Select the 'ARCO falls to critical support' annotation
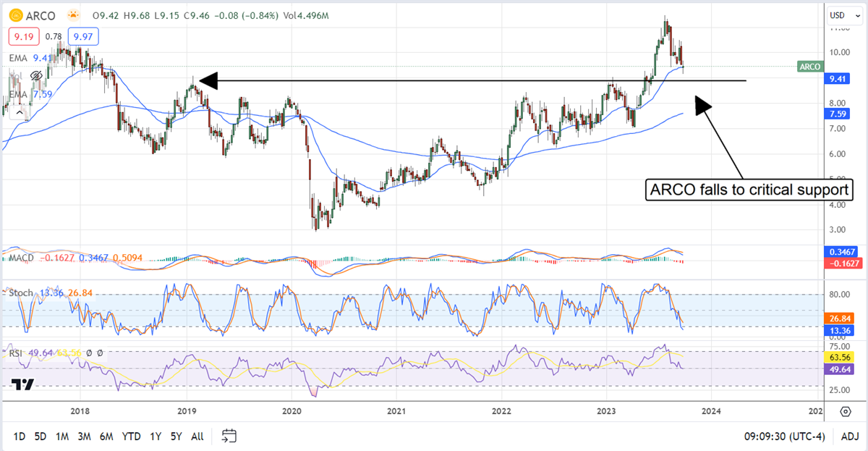Viewport: 868px width, 451px height. [749, 190]
